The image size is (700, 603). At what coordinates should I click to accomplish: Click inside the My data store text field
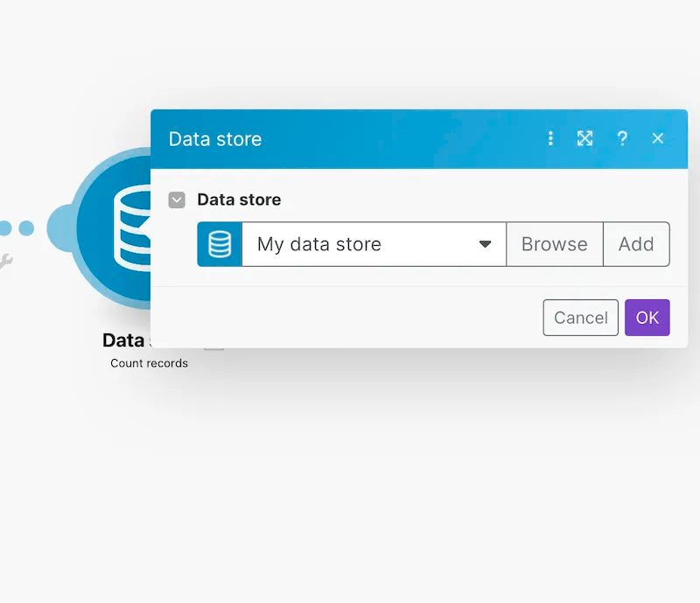[350, 245]
